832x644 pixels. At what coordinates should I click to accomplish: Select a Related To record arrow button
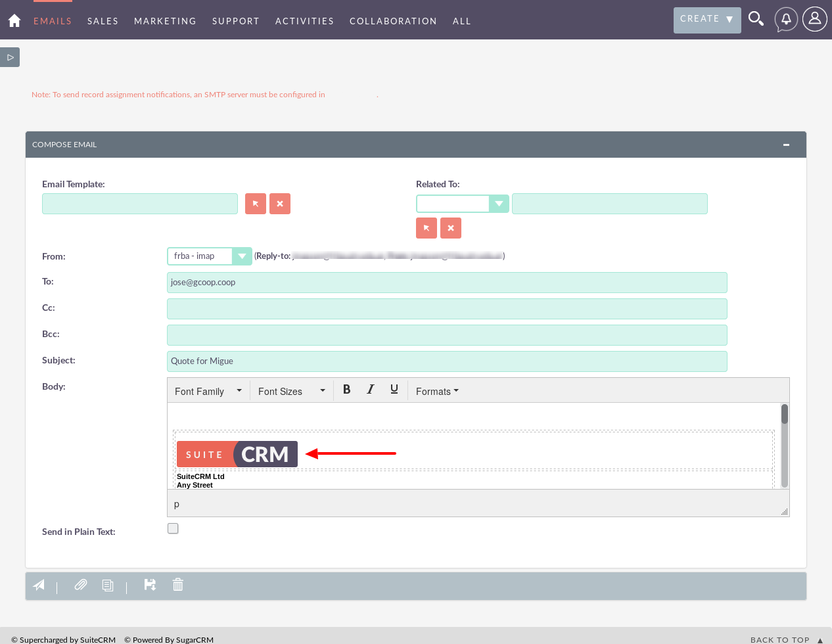pyautogui.click(x=427, y=228)
